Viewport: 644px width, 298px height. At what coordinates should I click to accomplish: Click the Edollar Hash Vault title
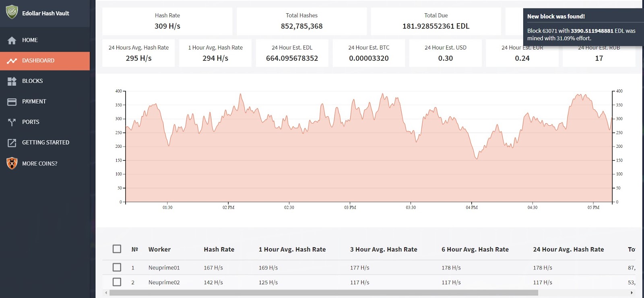coord(45,13)
